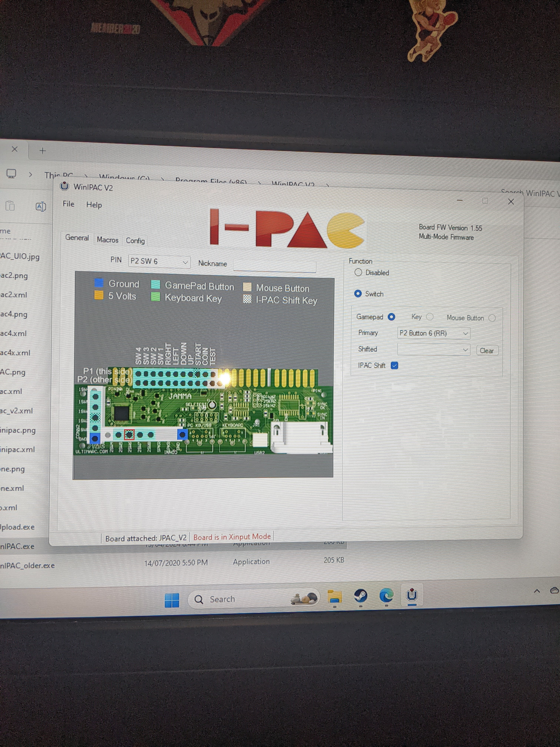Click the Rename icon in Explorer toolbar

pos(41,207)
